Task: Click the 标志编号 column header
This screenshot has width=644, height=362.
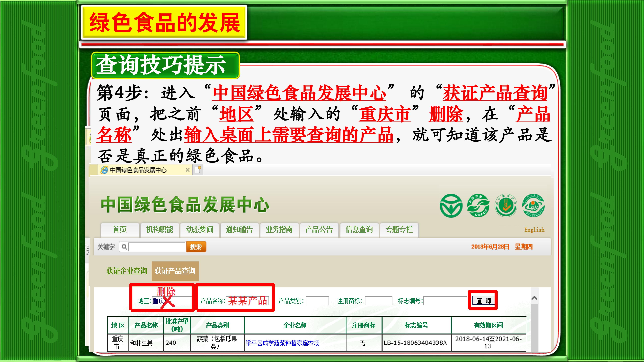Action: [416, 325]
